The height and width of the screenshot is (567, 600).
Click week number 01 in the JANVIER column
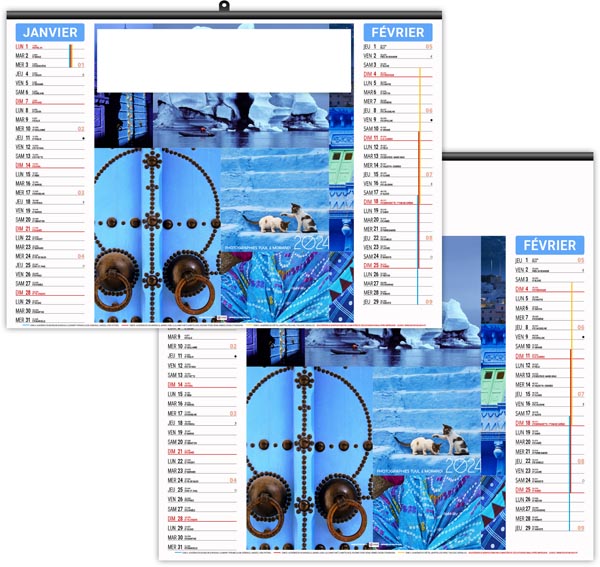[x=81, y=65]
